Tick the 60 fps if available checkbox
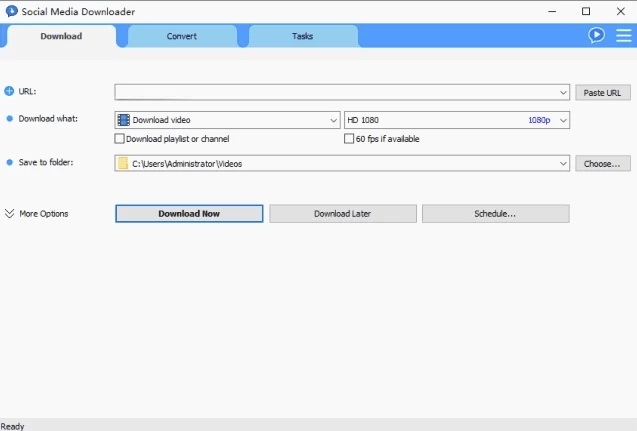This screenshot has height=431, width=637. (348, 139)
